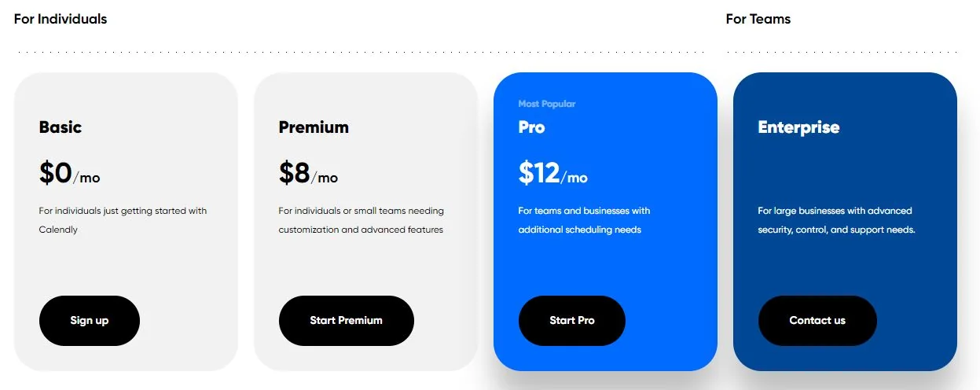
Task: Click the Premium plan description text
Action: (361, 220)
